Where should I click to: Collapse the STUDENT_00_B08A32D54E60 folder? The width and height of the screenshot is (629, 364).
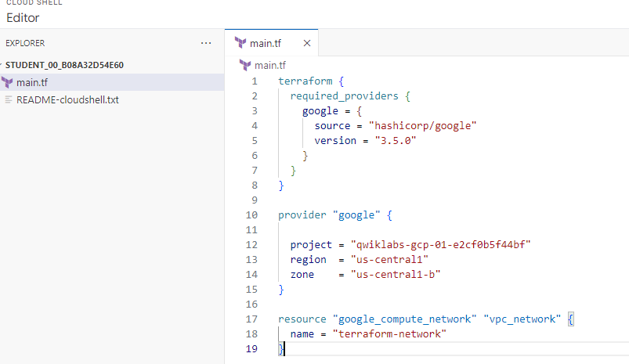[64, 65]
